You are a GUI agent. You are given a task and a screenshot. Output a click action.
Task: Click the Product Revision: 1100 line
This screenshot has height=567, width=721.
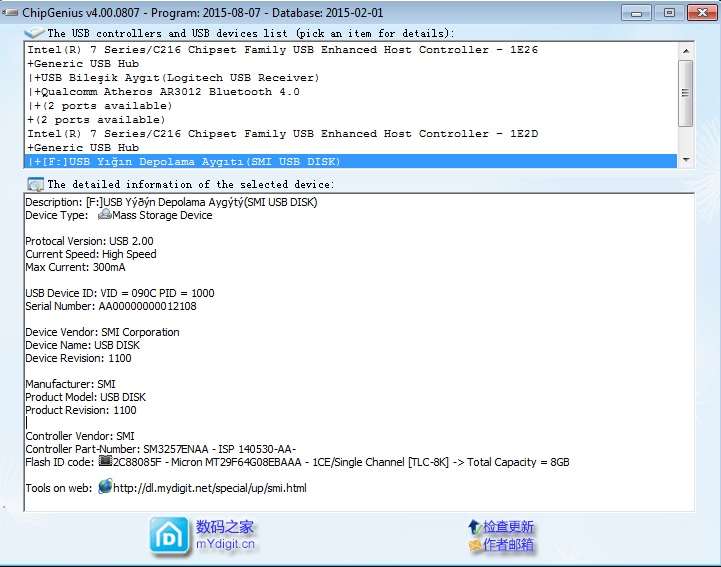click(81, 410)
